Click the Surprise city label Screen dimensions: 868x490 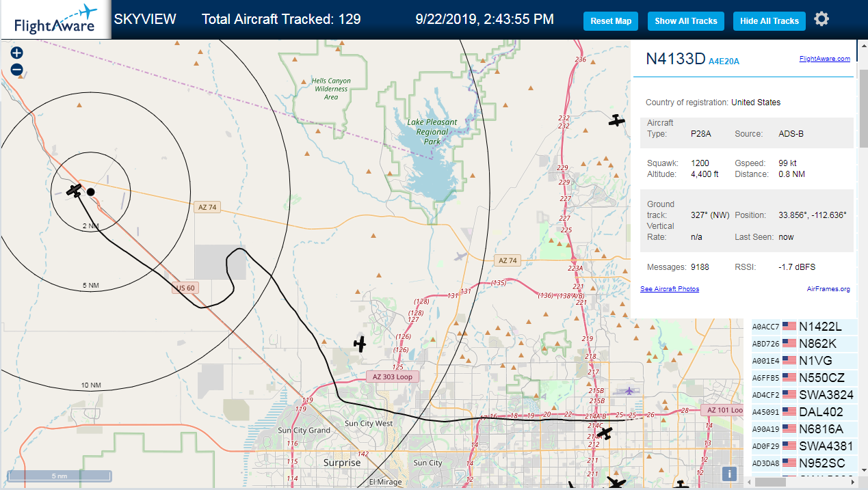click(342, 463)
